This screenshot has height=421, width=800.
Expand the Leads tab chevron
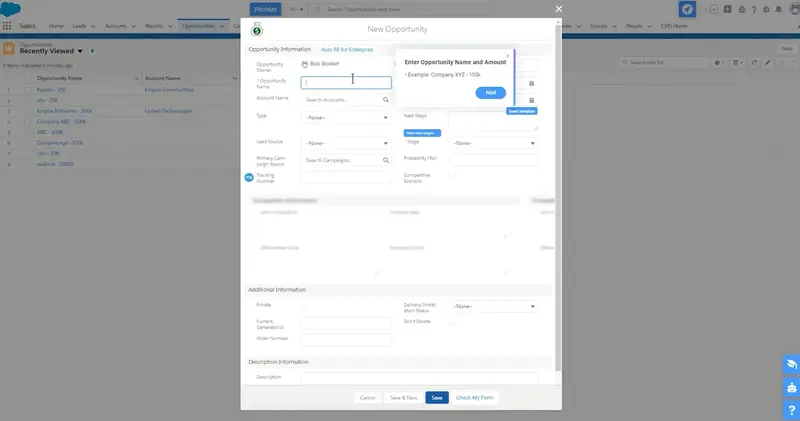click(x=93, y=26)
